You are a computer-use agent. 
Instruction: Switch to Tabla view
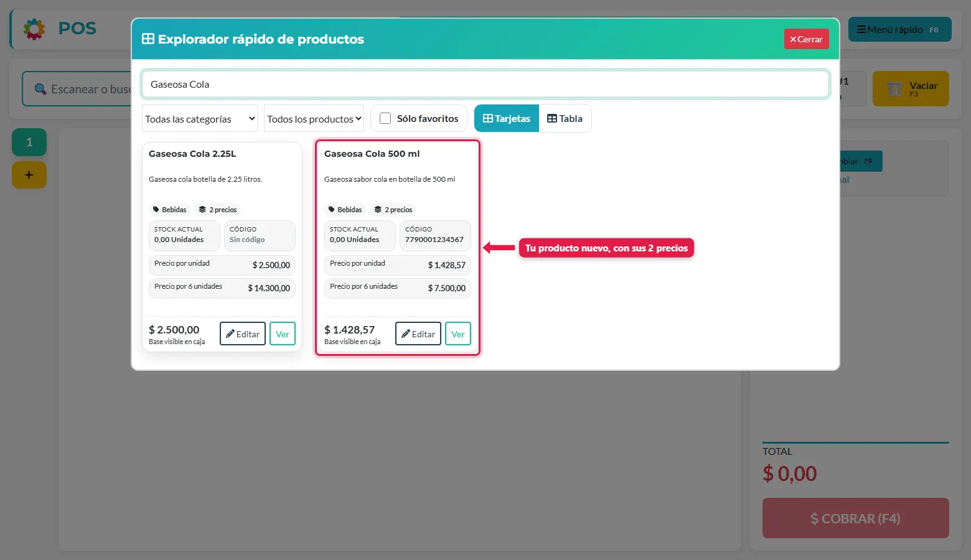565,118
